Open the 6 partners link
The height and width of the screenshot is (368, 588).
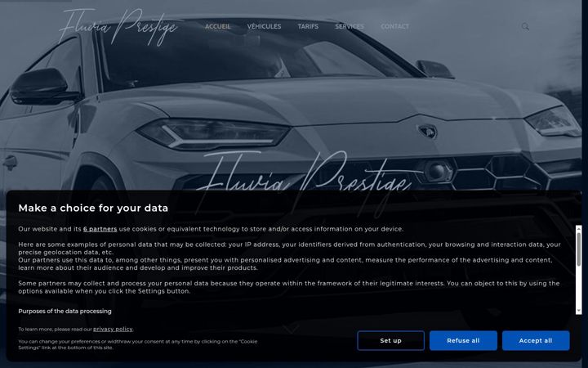pyautogui.click(x=100, y=229)
